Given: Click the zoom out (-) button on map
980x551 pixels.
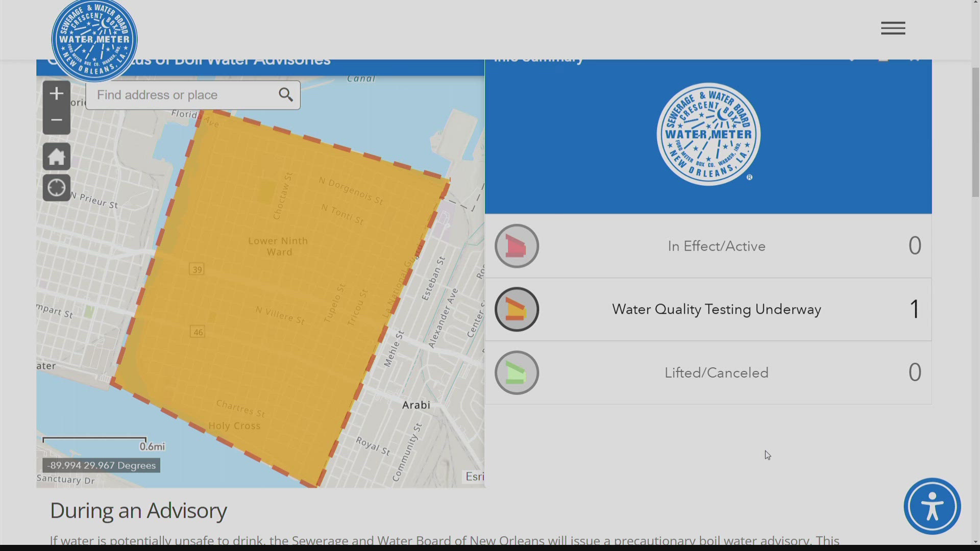Looking at the screenshot, I should 56,120.
